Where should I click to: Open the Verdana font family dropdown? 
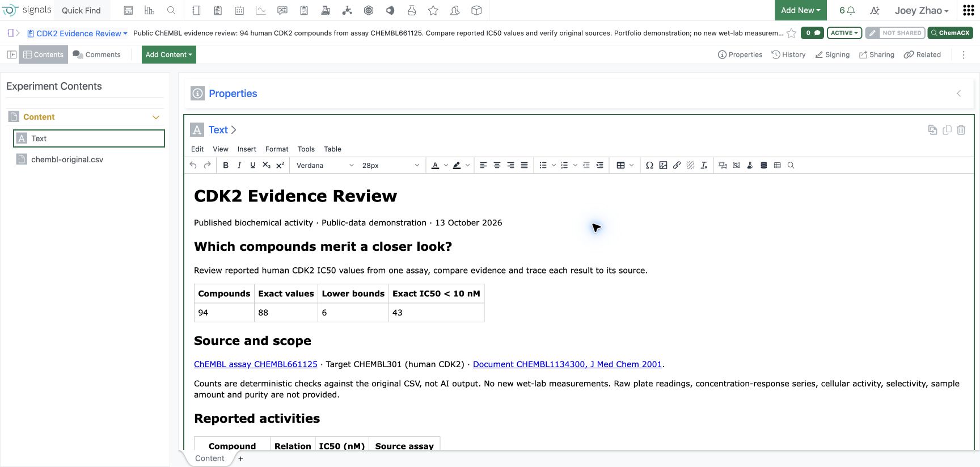[x=325, y=165]
